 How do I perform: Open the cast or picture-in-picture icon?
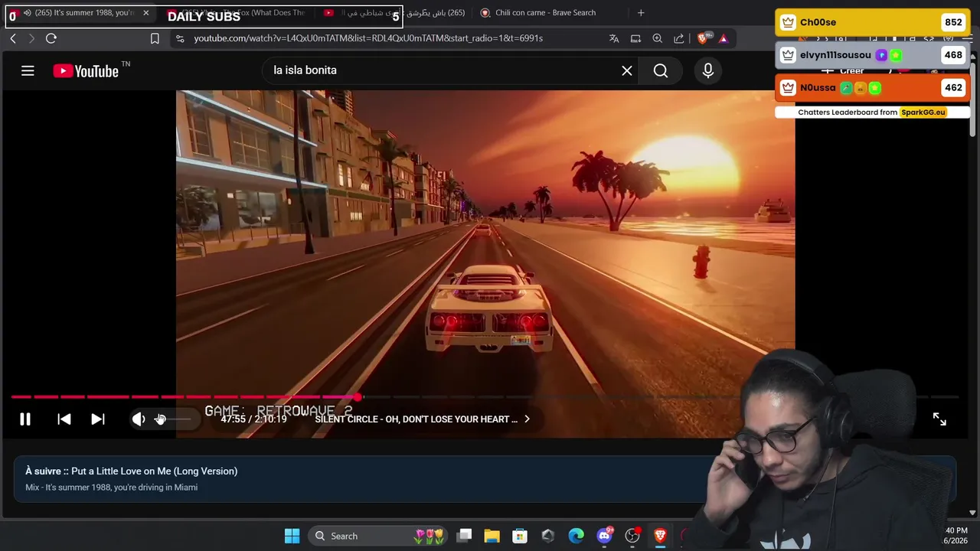pyautogui.click(x=635, y=38)
